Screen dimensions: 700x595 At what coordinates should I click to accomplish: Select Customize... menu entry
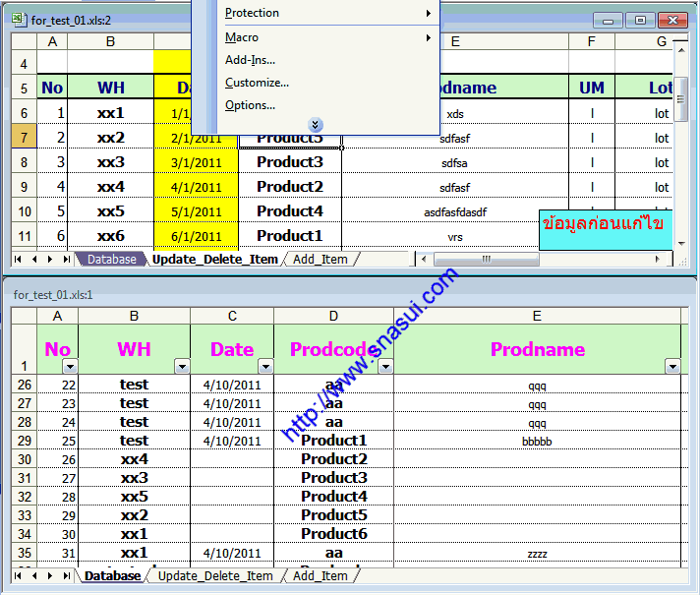pyautogui.click(x=257, y=83)
